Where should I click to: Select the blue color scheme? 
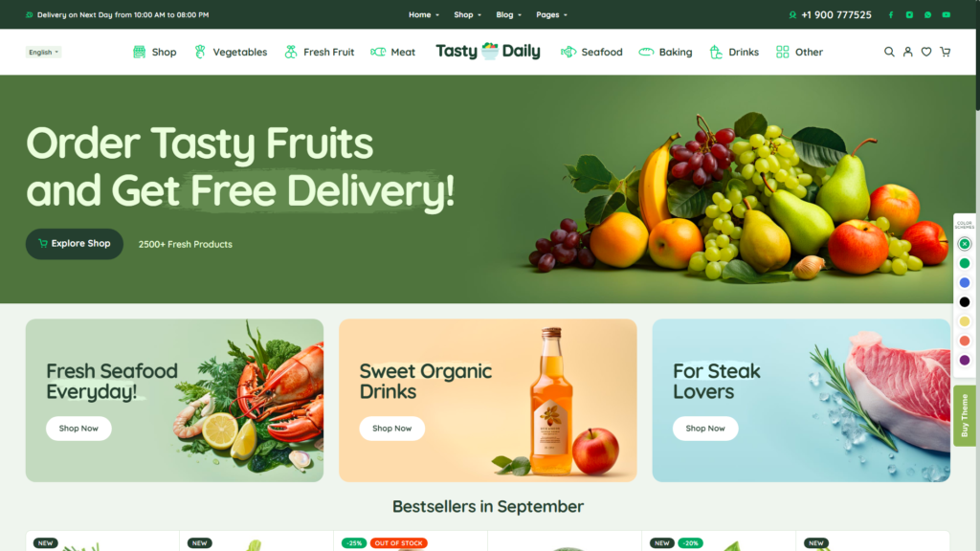965,282
